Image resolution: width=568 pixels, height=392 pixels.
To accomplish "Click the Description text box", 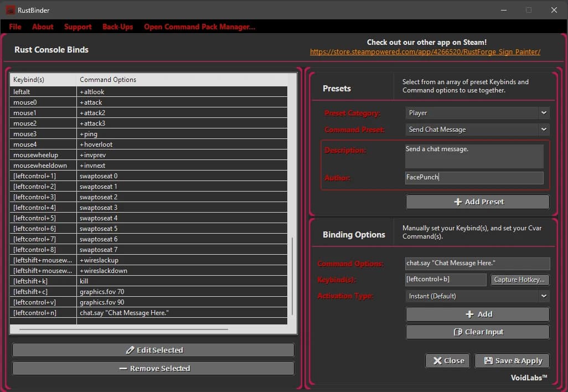I will point(474,156).
